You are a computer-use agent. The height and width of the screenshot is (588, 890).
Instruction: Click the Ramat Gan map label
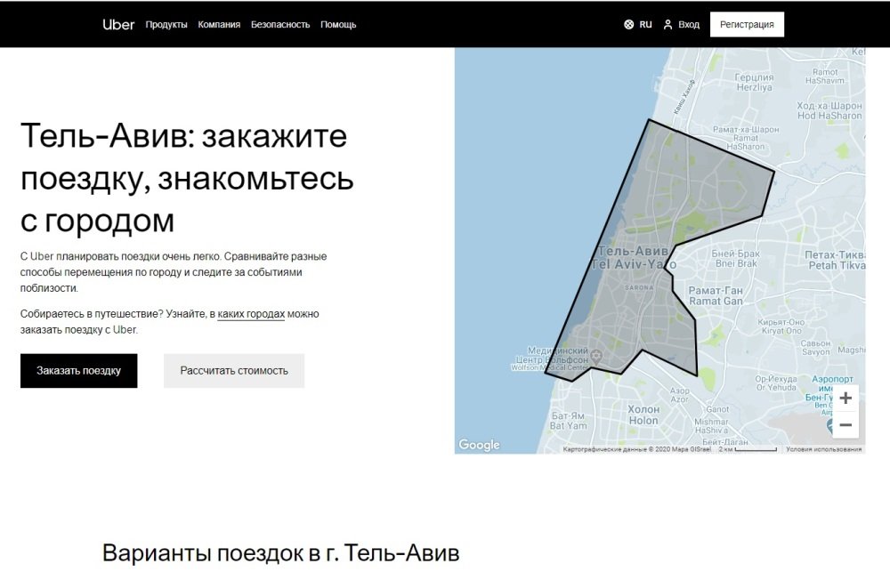coord(716,295)
